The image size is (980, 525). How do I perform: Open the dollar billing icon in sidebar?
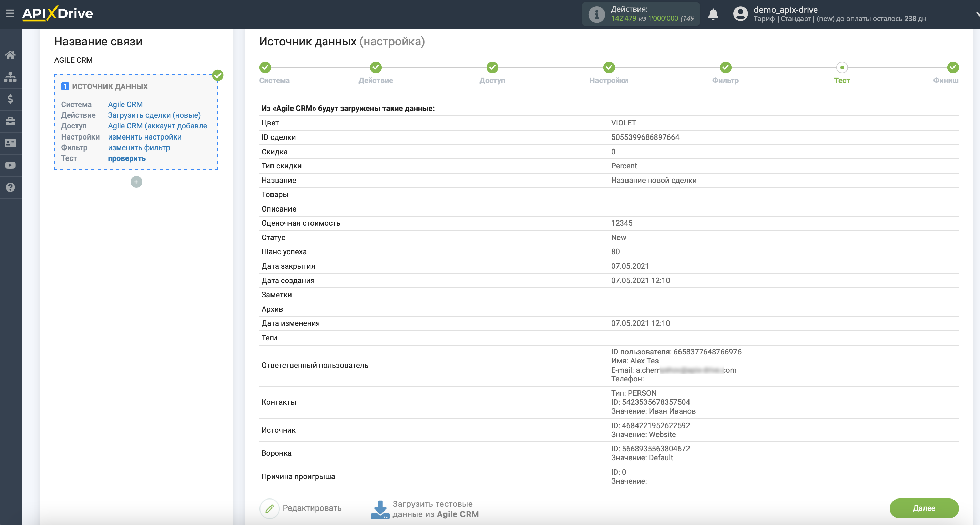(10, 99)
